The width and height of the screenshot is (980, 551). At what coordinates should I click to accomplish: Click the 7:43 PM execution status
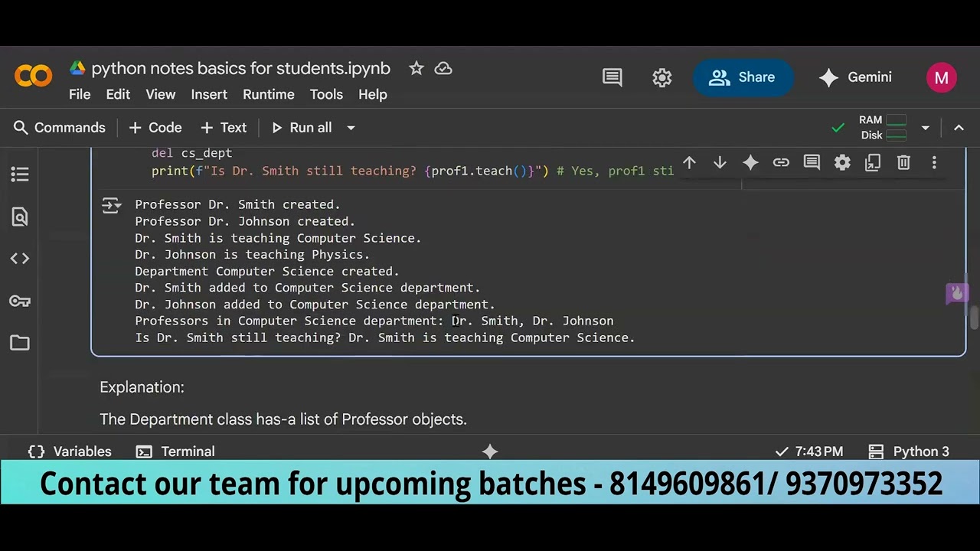(809, 452)
